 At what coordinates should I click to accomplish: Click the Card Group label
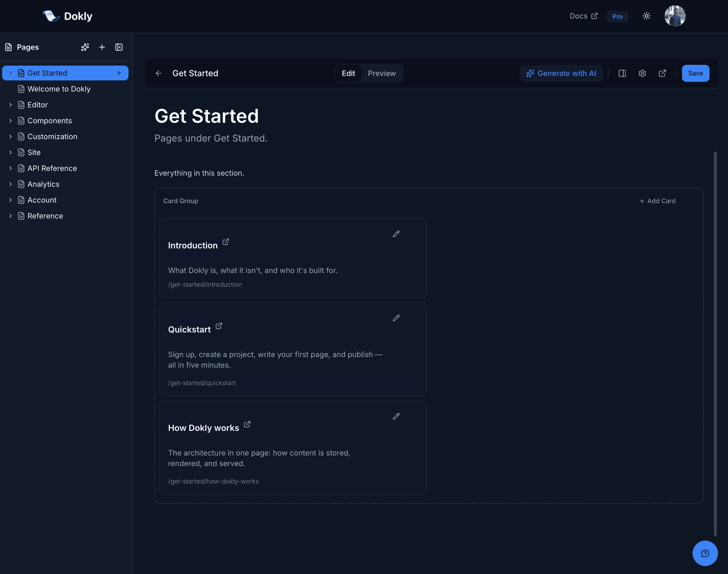(180, 201)
